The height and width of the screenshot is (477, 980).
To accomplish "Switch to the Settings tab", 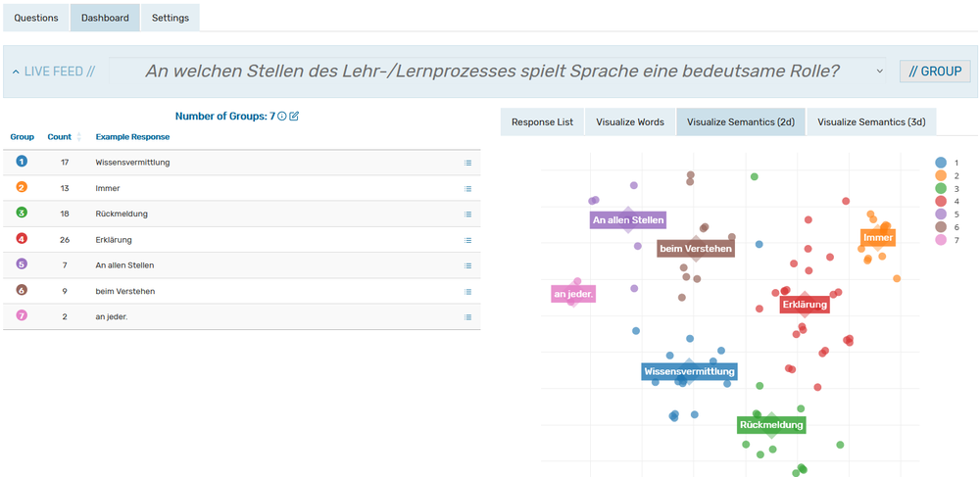I will [171, 18].
